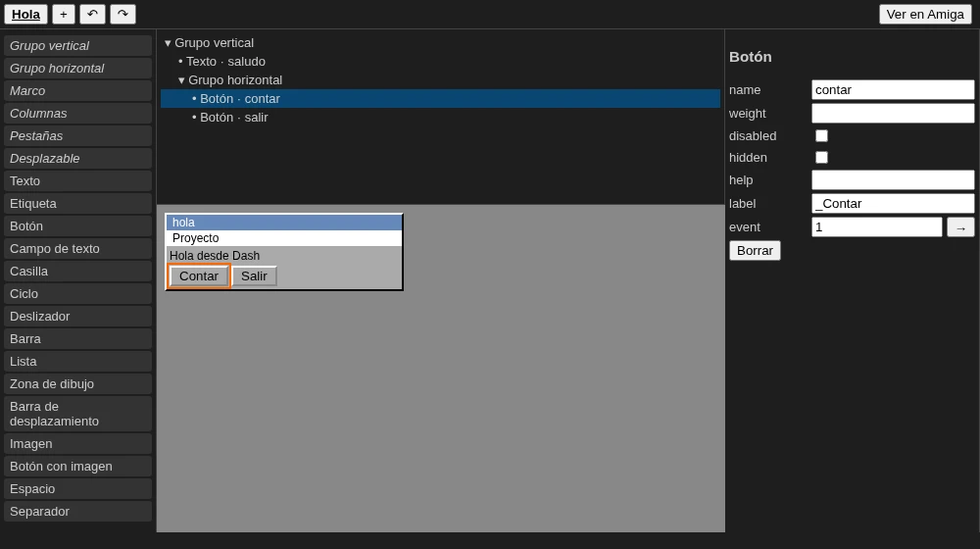Add a Grupo vertical from the palette
The width and height of the screenshot is (980, 549).
(77, 46)
